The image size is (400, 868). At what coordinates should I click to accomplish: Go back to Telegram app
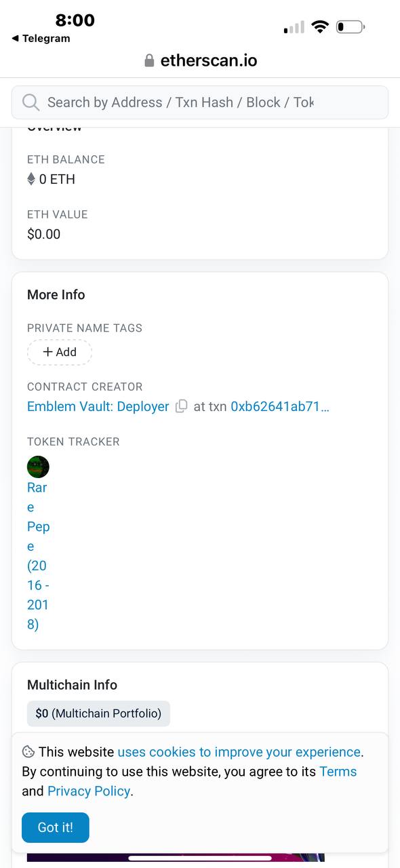(41, 39)
